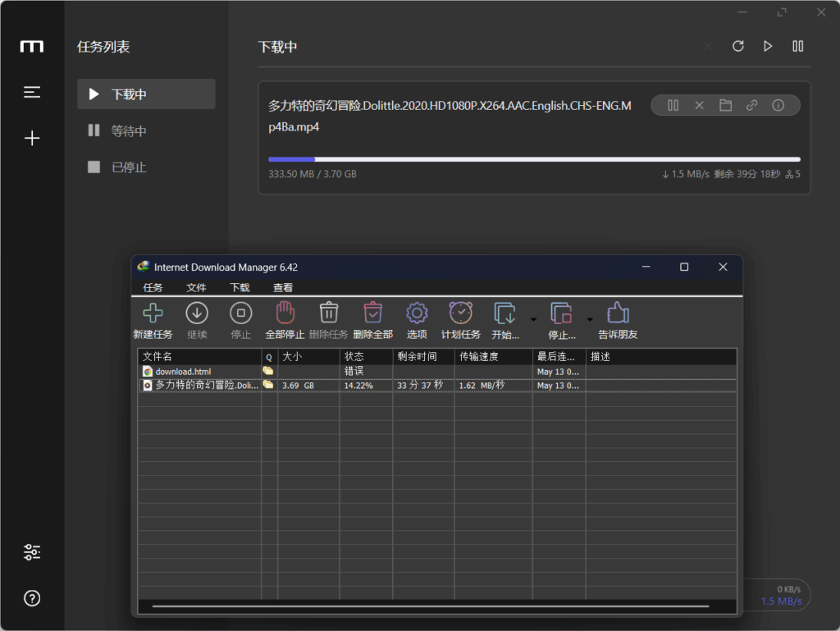This screenshot has width=840, height=631.
Task: Click the IDM 新建任务 (new task) icon
Action: [x=153, y=314]
